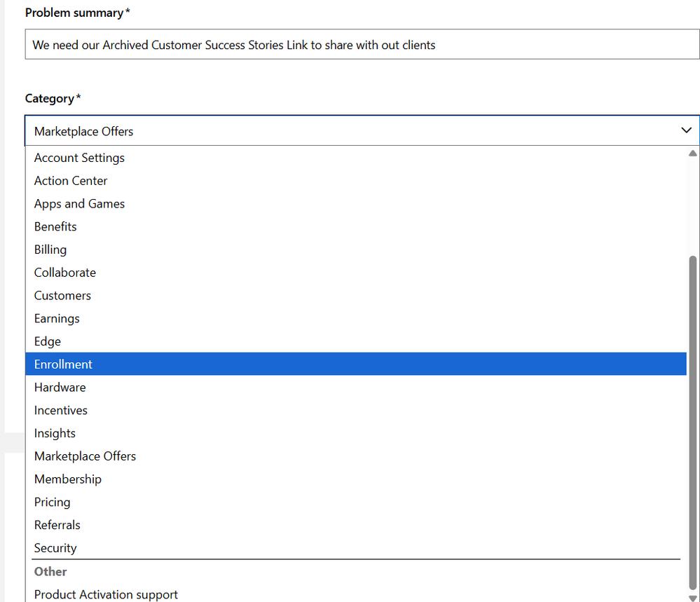The image size is (700, 602).
Task: Select Incentives from the list
Action: 356,410
